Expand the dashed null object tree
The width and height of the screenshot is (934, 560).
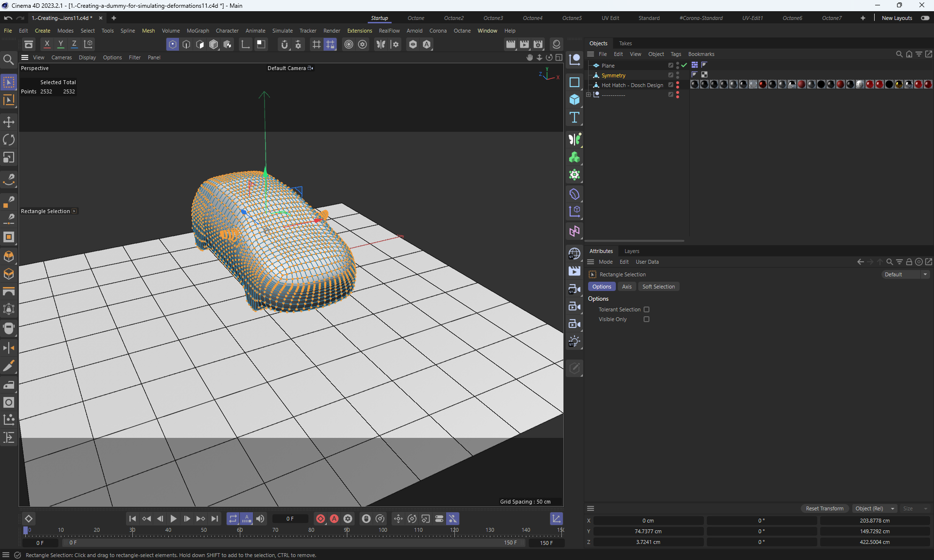pyautogui.click(x=588, y=95)
